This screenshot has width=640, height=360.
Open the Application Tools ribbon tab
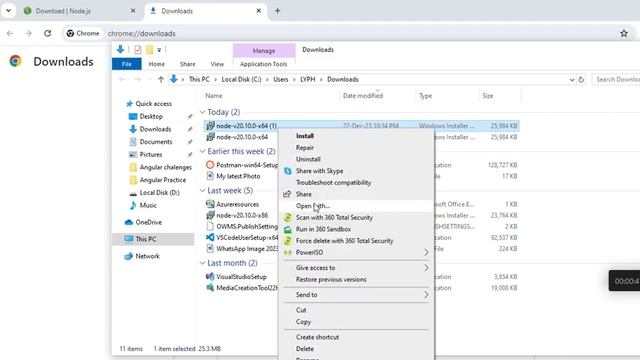[264, 64]
